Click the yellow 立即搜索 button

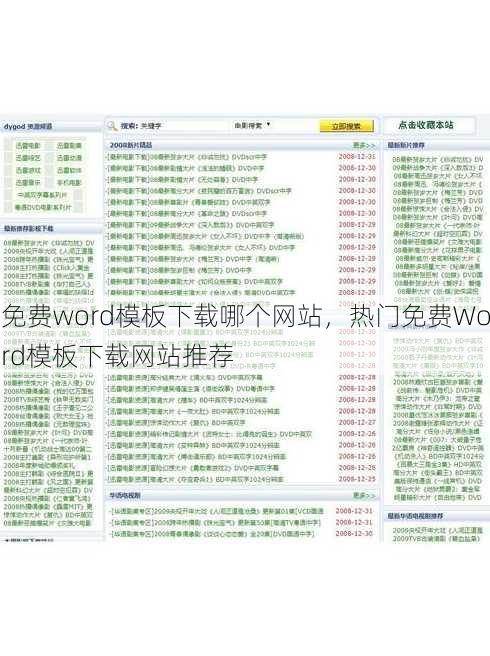point(346,126)
